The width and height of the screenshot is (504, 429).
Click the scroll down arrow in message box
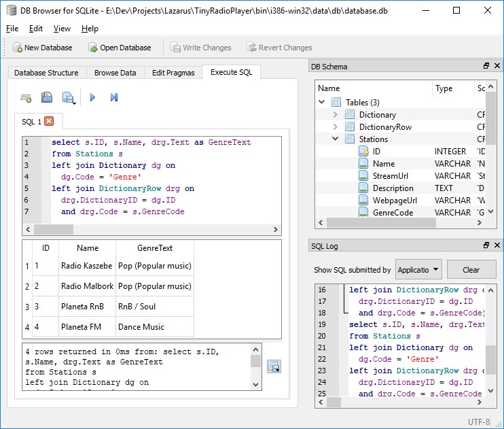tap(256, 384)
